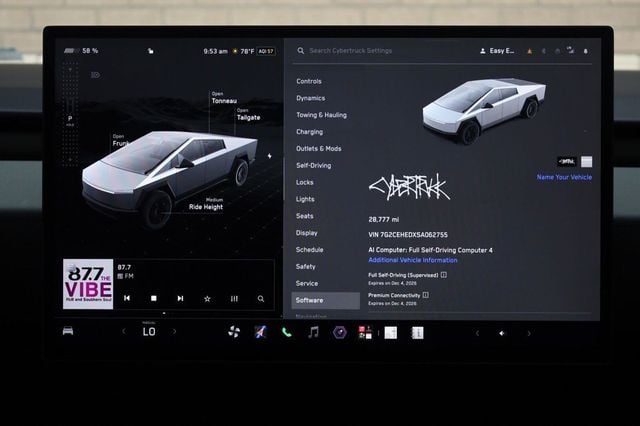Tap the orange alert warning icon
This screenshot has height=426, width=640.
530,51
